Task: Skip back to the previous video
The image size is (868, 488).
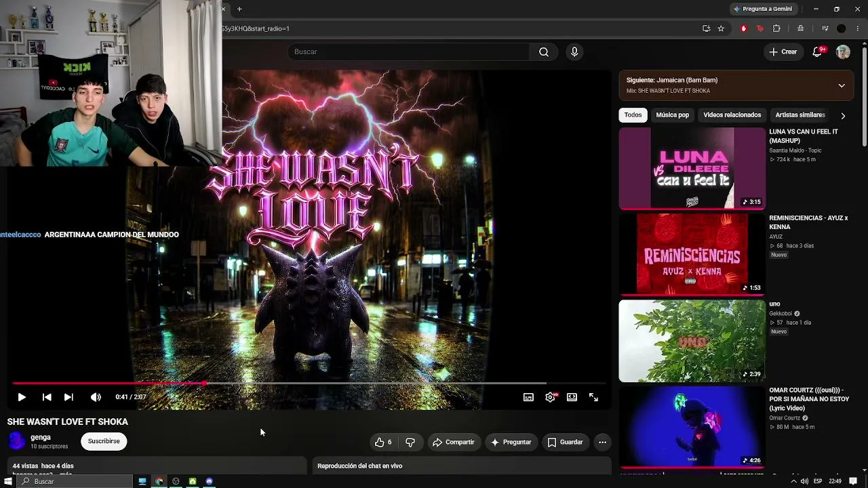Action: (x=46, y=397)
